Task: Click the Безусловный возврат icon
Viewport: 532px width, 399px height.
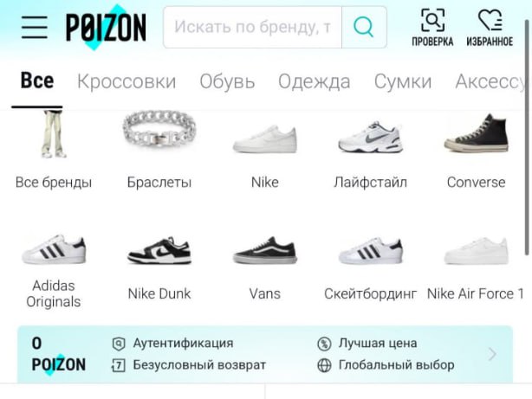Action: [x=118, y=365]
